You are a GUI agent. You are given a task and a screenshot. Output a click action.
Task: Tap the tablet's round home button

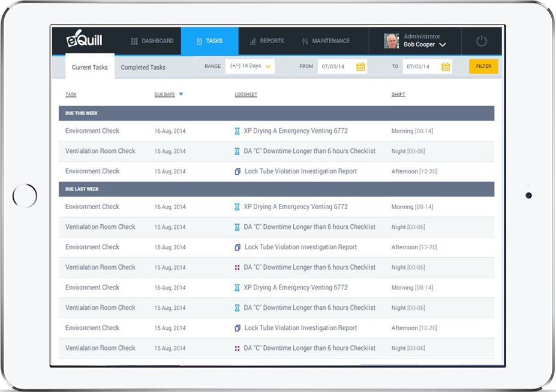click(25, 195)
